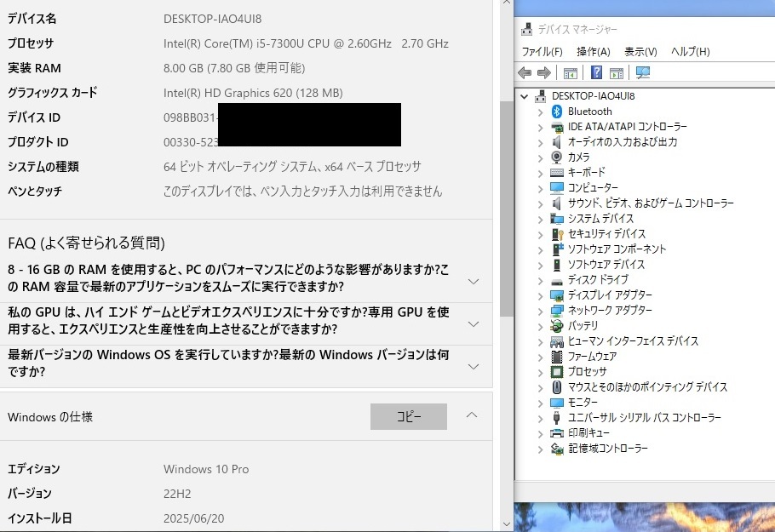
Task: Click the blue Help question mark toolbar icon
Action: [596, 72]
